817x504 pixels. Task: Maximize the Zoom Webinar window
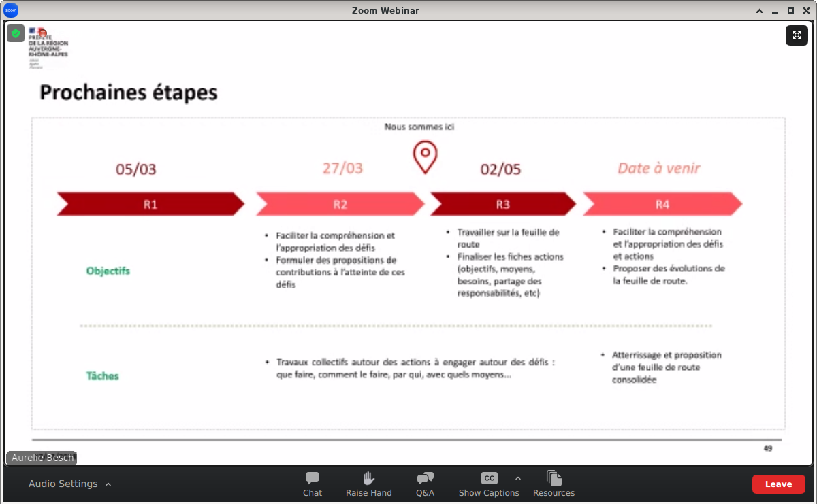(790, 10)
